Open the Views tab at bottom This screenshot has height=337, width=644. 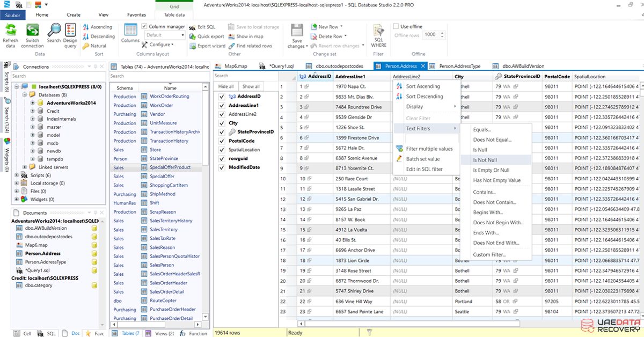[160, 333]
